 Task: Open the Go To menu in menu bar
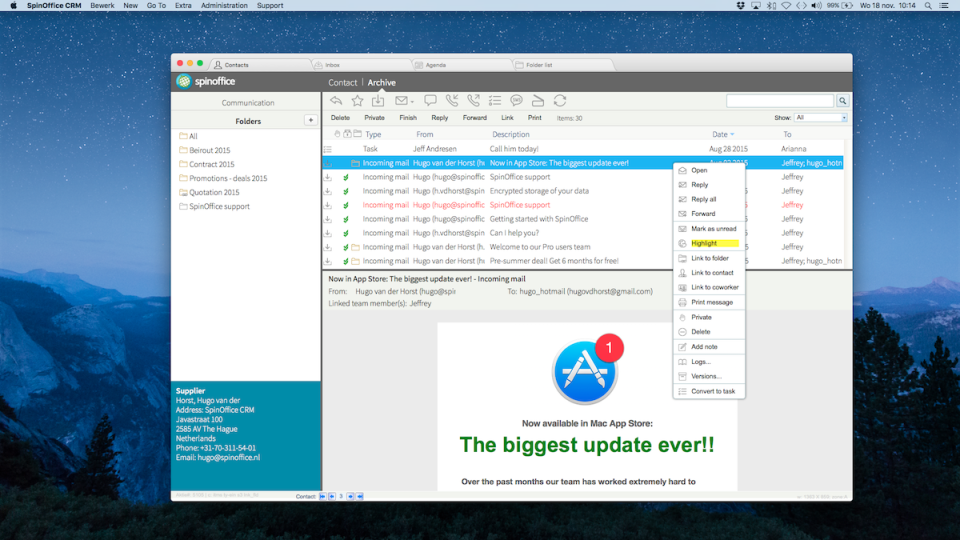point(156,6)
